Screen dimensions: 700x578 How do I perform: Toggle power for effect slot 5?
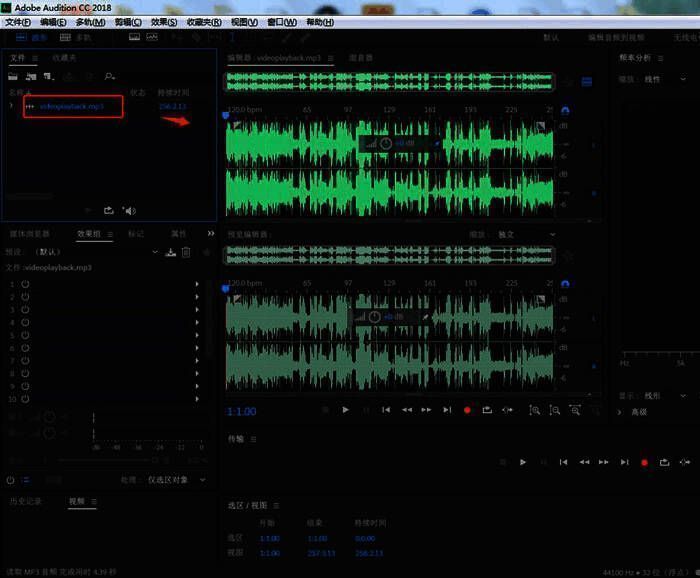point(25,336)
